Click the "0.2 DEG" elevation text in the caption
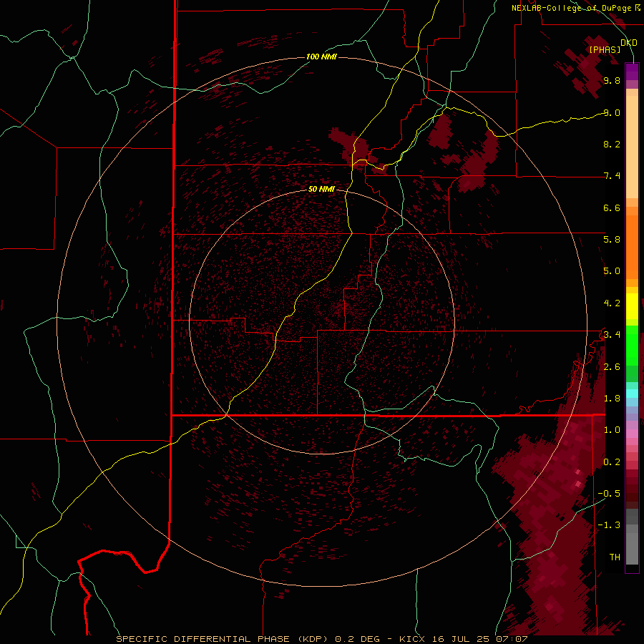 coord(357,639)
